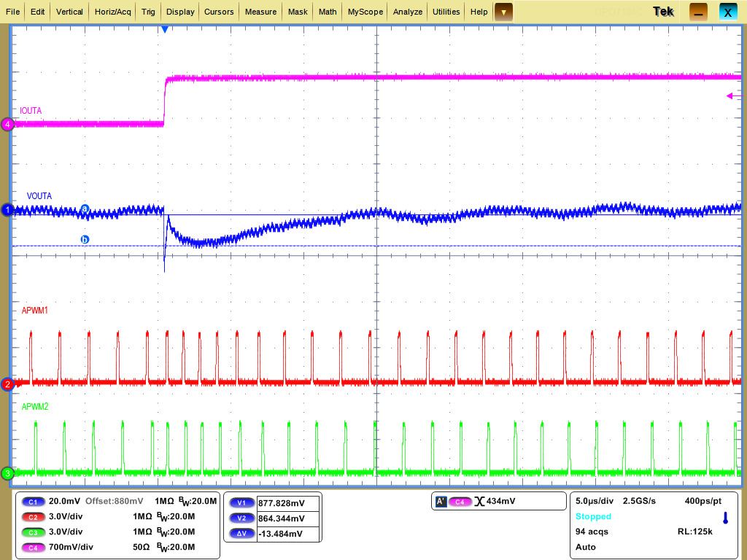Open the Tek dropdown arrow beside Help

[x=502, y=12]
